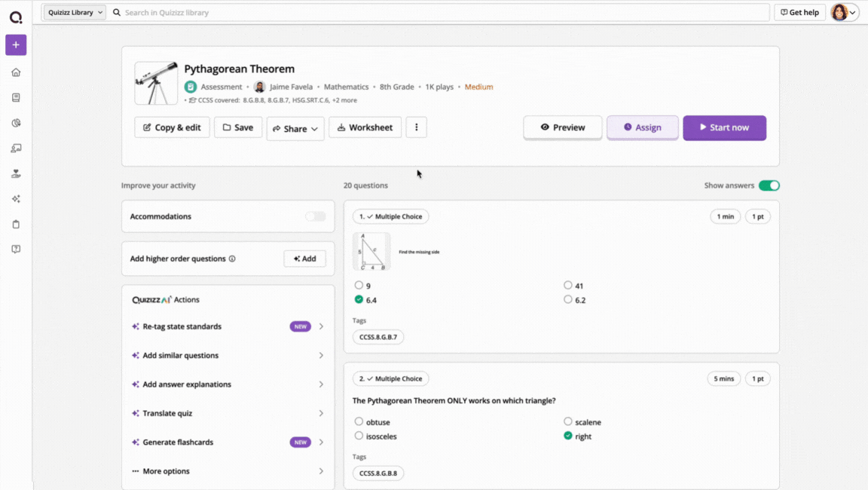Choose Add answer explanations action
The width and height of the screenshot is (868, 490).
click(228, 384)
